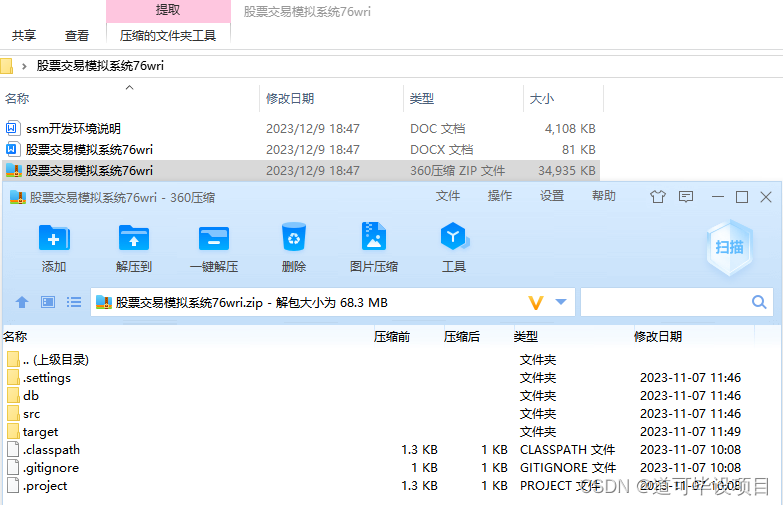Open the 帮助 menu in 360压缩
The width and height of the screenshot is (783, 505).
tap(604, 196)
